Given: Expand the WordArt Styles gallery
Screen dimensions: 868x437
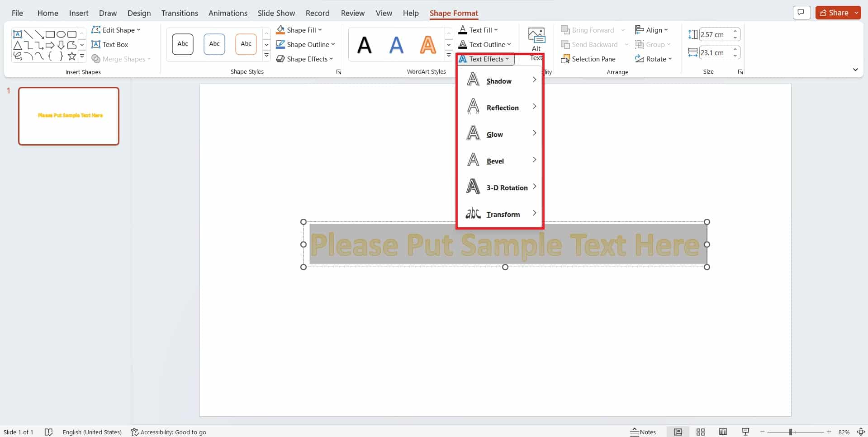Looking at the screenshot, I should click(448, 56).
